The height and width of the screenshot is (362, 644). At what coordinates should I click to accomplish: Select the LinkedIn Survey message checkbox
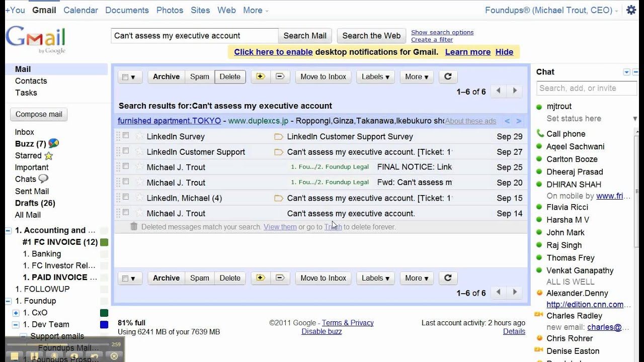coord(126,136)
